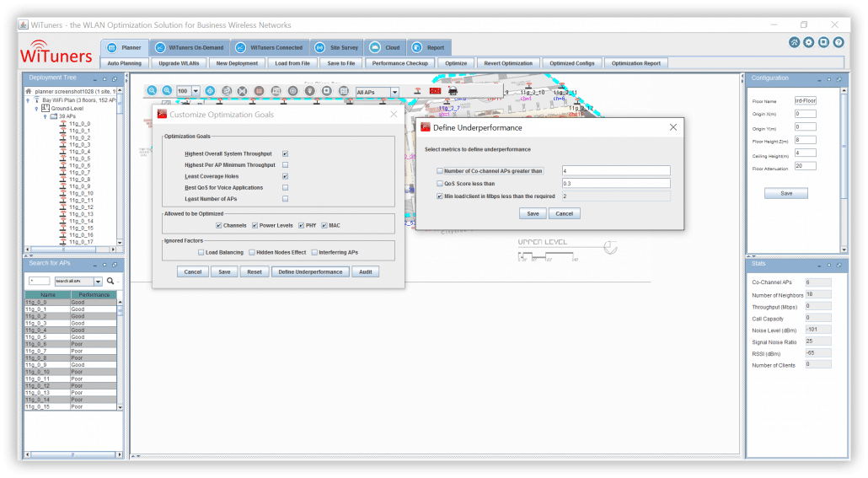Zoom out the floor plan view
The height and width of the screenshot is (478, 868).
click(152, 91)
